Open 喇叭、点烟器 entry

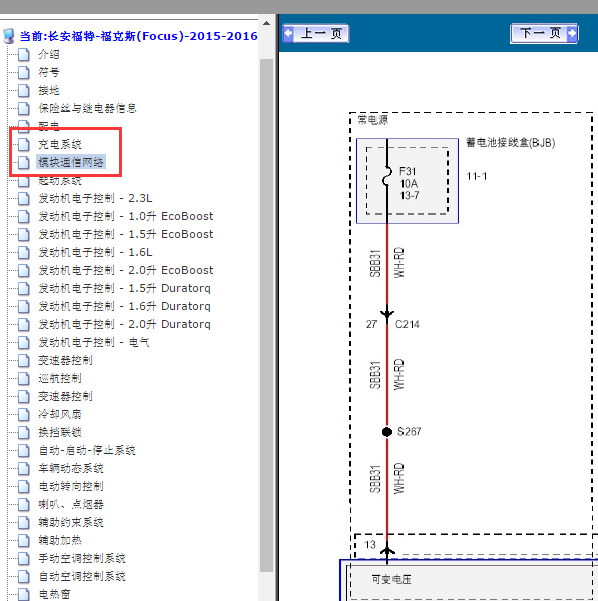pos(71,505)
